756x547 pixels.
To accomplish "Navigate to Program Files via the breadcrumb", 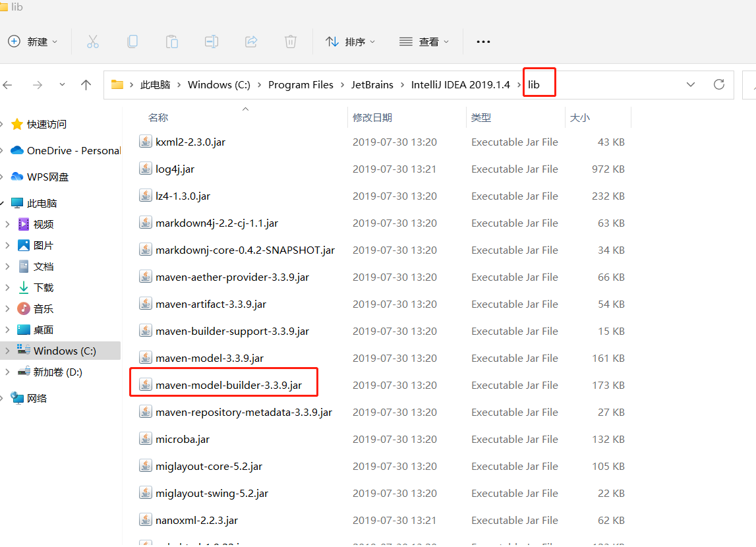I will 301,84.
